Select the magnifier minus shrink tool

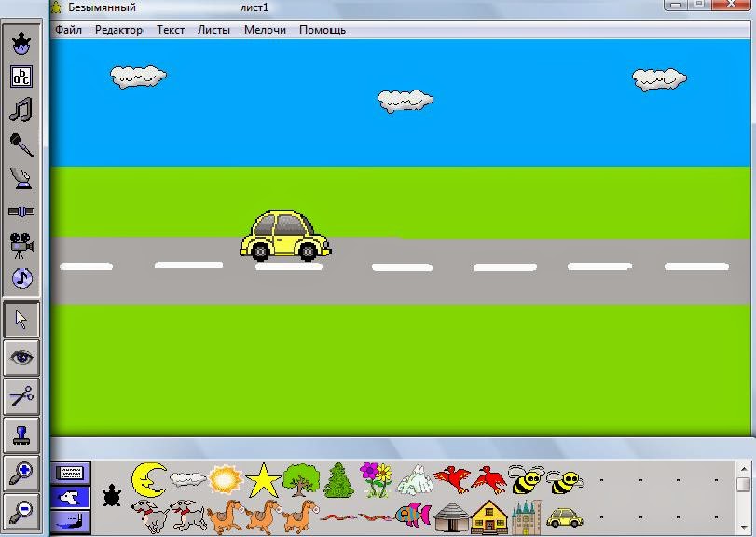[x=21, y=511]
